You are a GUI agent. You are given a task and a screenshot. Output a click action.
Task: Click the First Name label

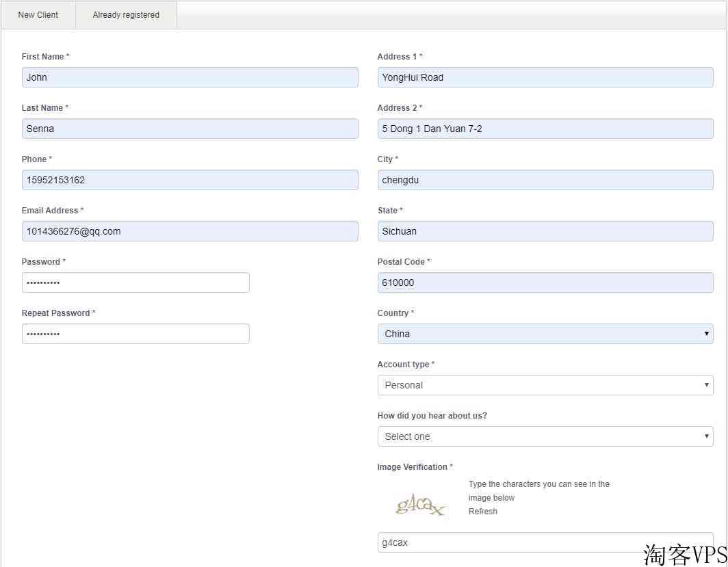coord(45,57)
